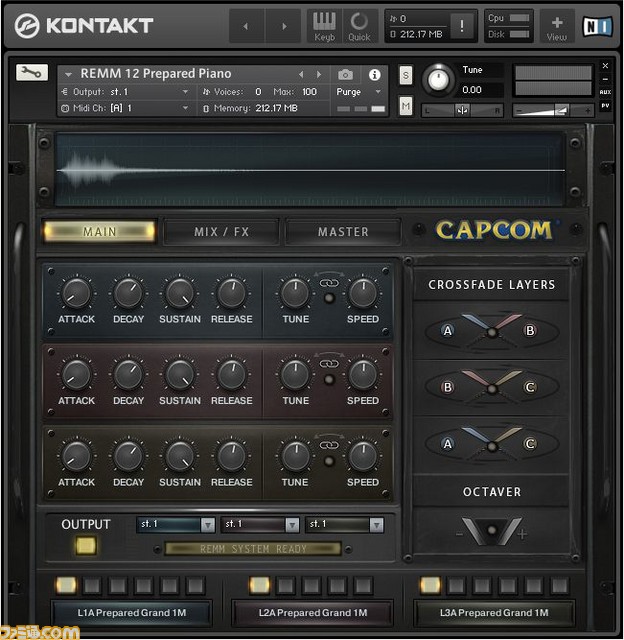Mute the instrument with the M button
This screenshot has height=640, width=624.
405,106
